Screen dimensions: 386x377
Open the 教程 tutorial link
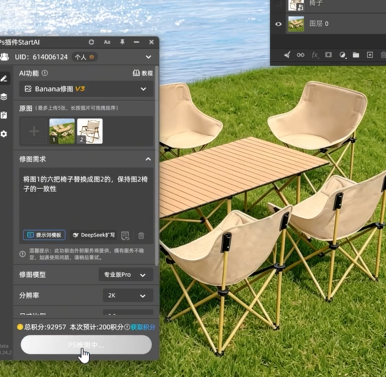[143, 73]
